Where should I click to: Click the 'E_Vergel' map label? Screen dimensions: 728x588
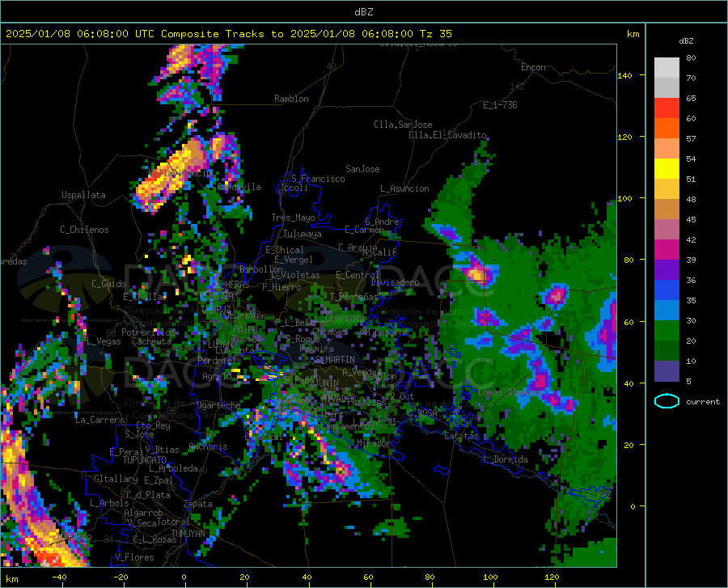point(294,260)
